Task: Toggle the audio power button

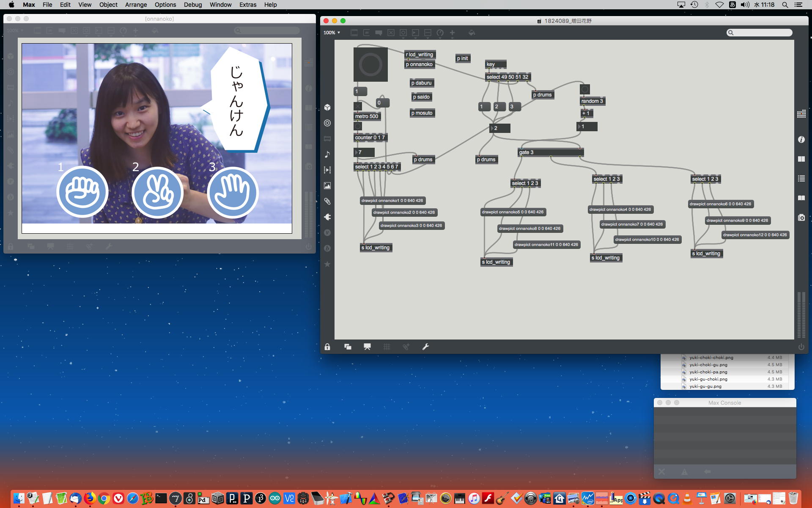Action: coord(801,347)
